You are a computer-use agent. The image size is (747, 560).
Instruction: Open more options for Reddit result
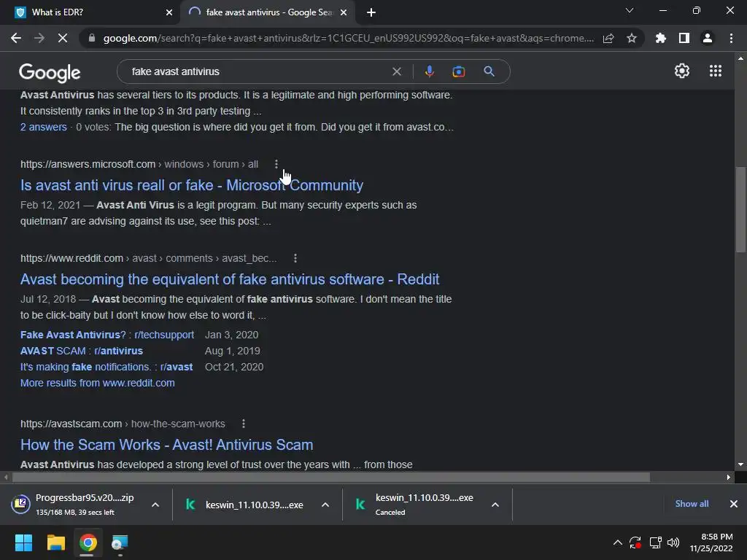[295, 258]
